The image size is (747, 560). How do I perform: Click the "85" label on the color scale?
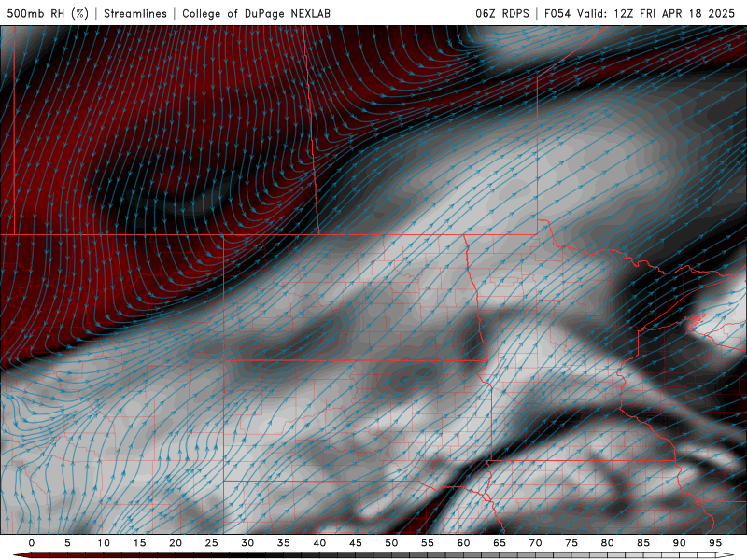pos(643,543)
